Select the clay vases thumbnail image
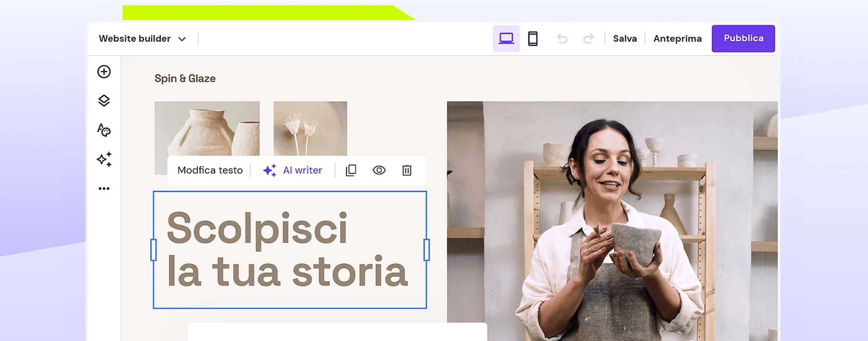This screenshot has height=341, width=868. click(x=207, y=129)
